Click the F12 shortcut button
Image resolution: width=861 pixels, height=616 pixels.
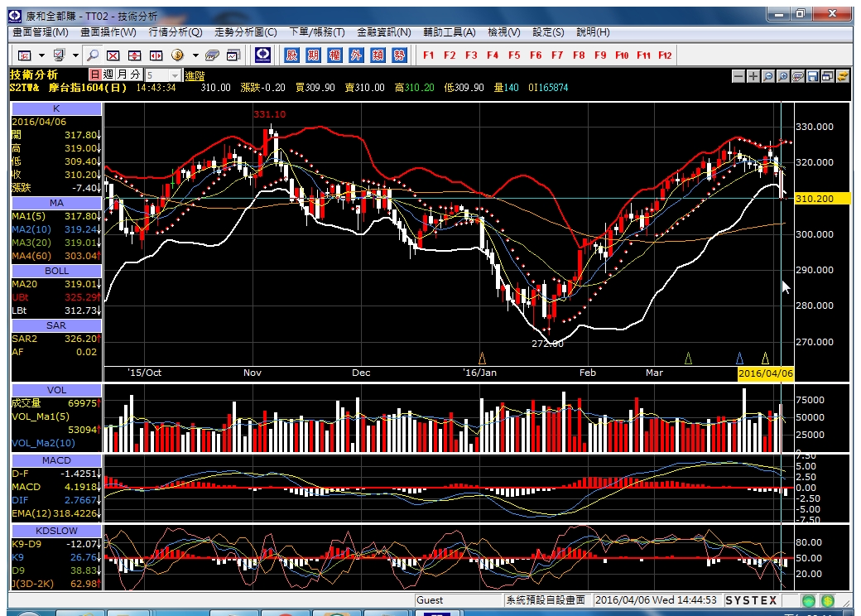(x=665, y=55)
